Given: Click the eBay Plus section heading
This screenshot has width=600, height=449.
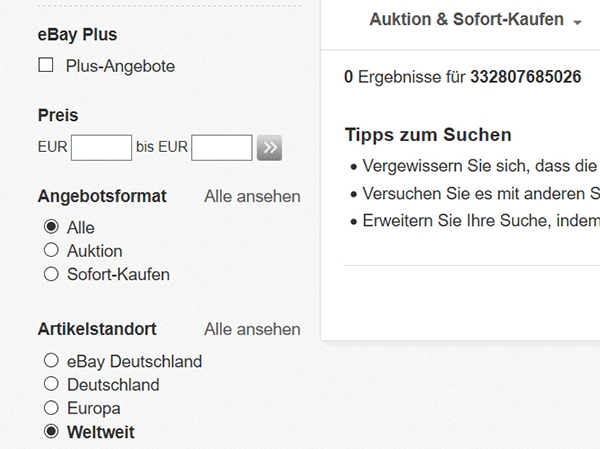Looking at the screenshot, I should point(77,34).
